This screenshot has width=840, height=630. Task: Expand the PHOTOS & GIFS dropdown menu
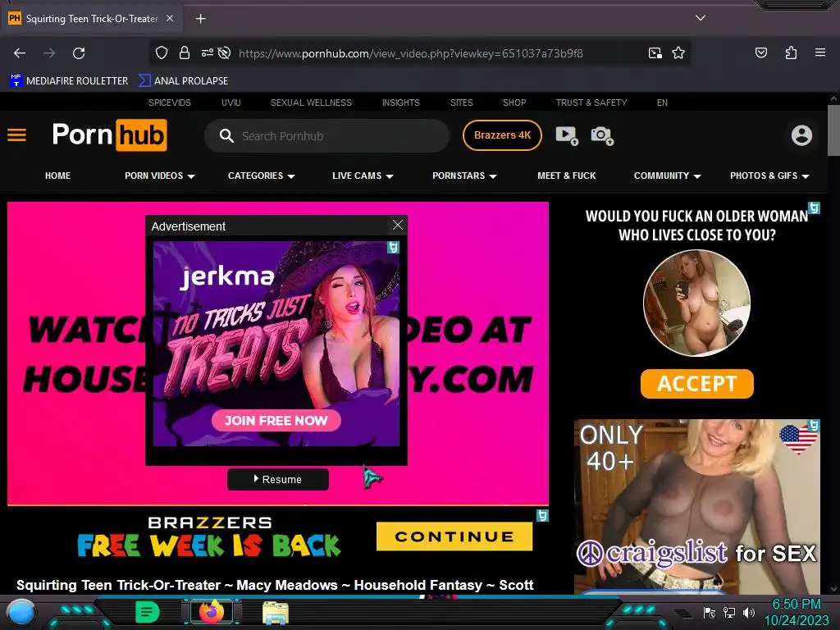[769, 176]
